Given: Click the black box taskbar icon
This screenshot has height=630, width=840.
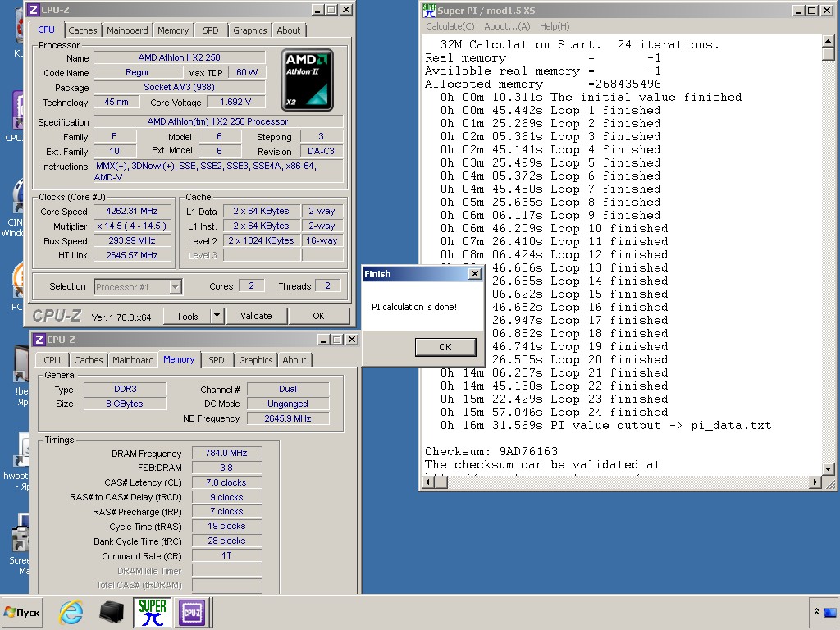Looking at the screenshot, I should 112,612.
